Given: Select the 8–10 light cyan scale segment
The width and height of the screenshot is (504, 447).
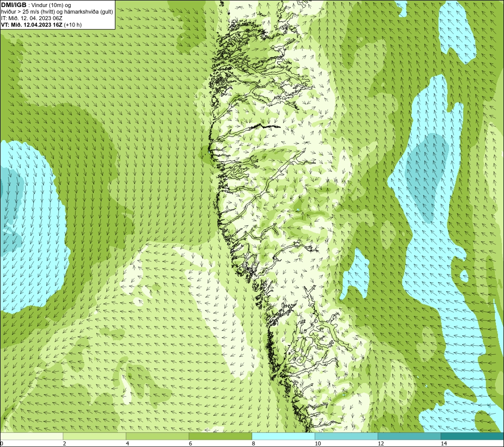Looking at the screenshot, I should coord(283,436).
